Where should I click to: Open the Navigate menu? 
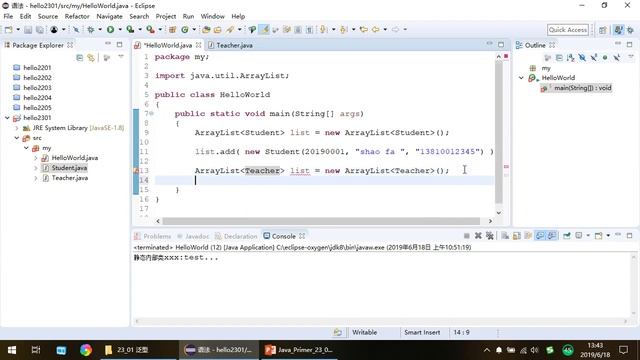(109, 16)
